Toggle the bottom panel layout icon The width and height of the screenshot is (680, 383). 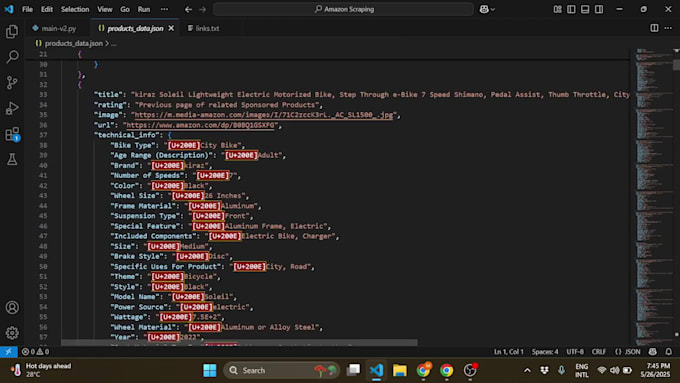[x=585, y=9]
